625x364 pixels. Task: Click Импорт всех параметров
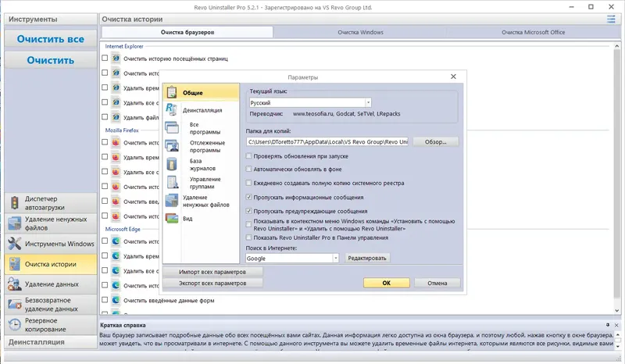coord(212,272)
